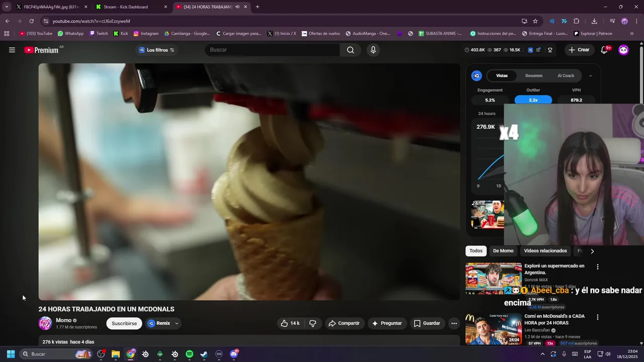Open Momo channel avatar
Image resolution: width=644 pixels, height=362 pixels.
point(45,323)
